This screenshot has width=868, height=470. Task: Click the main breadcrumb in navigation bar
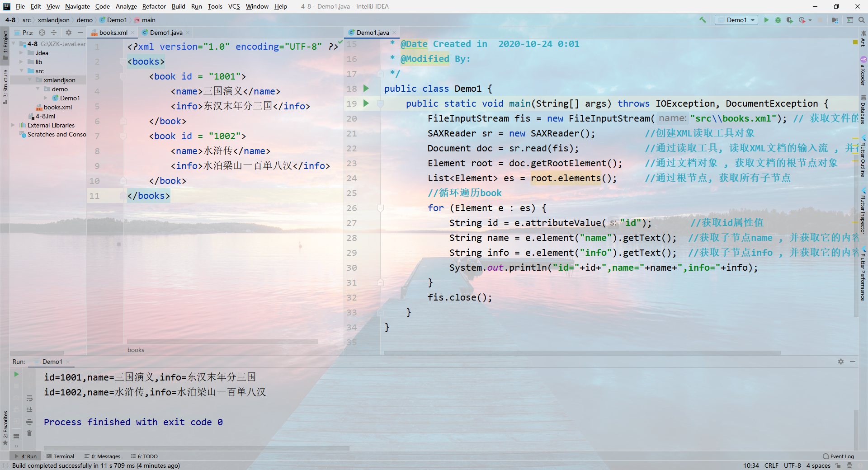[x=145, y=20]
